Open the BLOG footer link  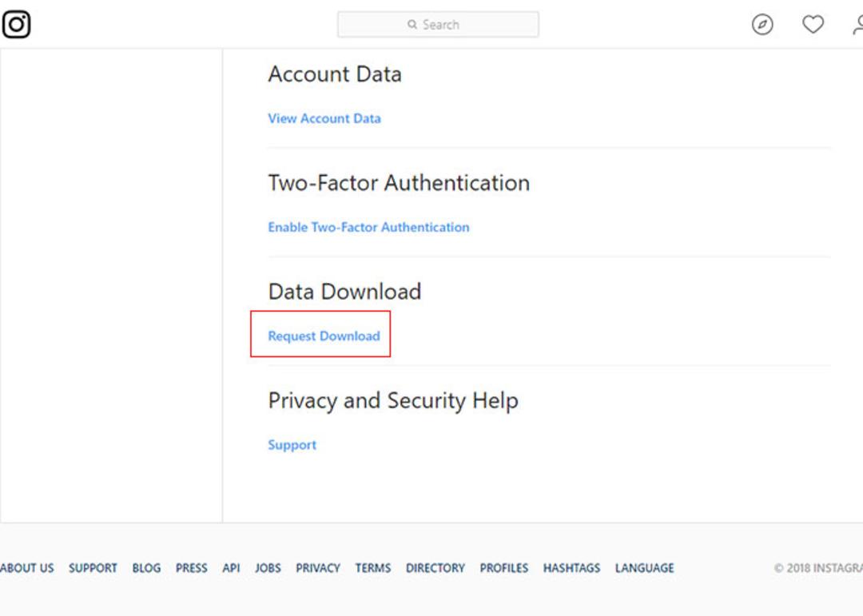[x=146, y=568]
